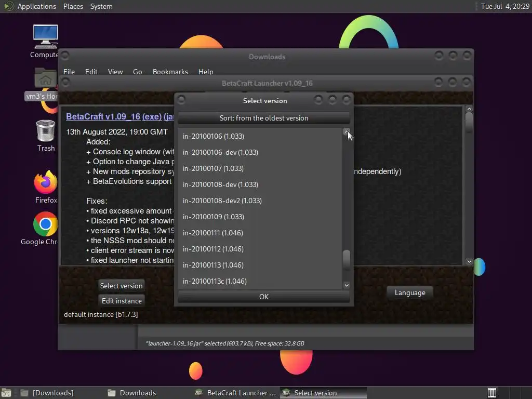Click Downloads window title-bar left menu button
532x399 pixels.
tap(65, 55)
